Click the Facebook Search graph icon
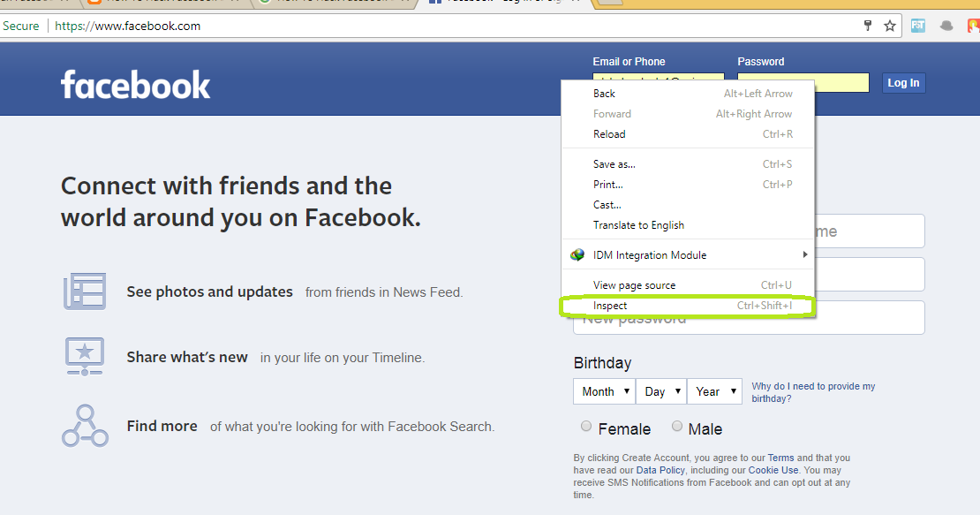The width and height of the screenshot is (980, 515). (x=85, y=426)
